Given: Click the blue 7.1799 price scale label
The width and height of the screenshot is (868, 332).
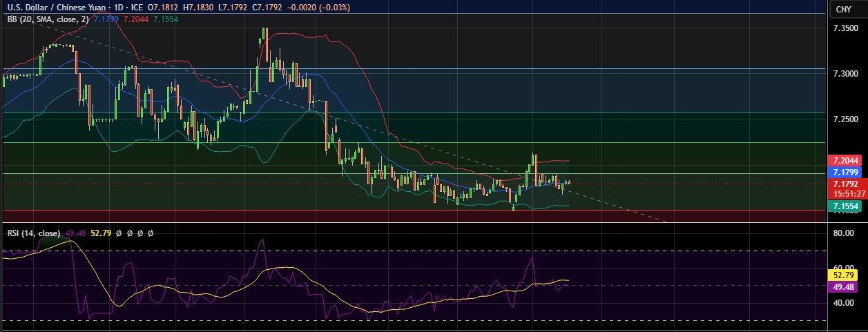Looking at the screenshot, I should 845,172.
